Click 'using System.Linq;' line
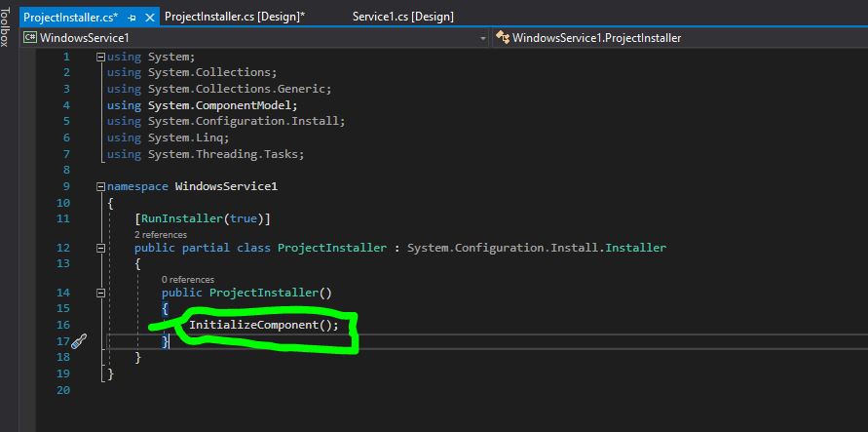868x432 pixels. pyautogui.click(x=168, y=137)
